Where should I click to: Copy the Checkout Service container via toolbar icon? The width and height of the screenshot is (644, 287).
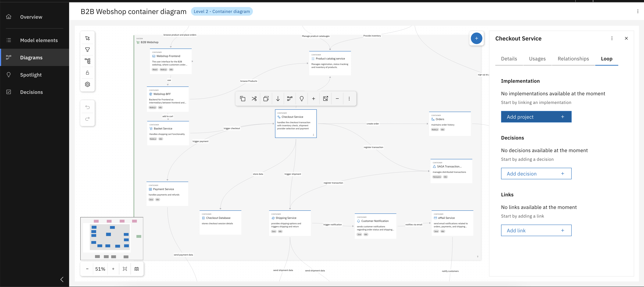242,98
